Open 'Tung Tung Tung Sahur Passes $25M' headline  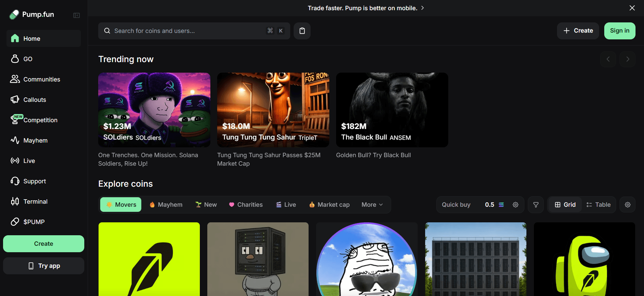[269, 159]
